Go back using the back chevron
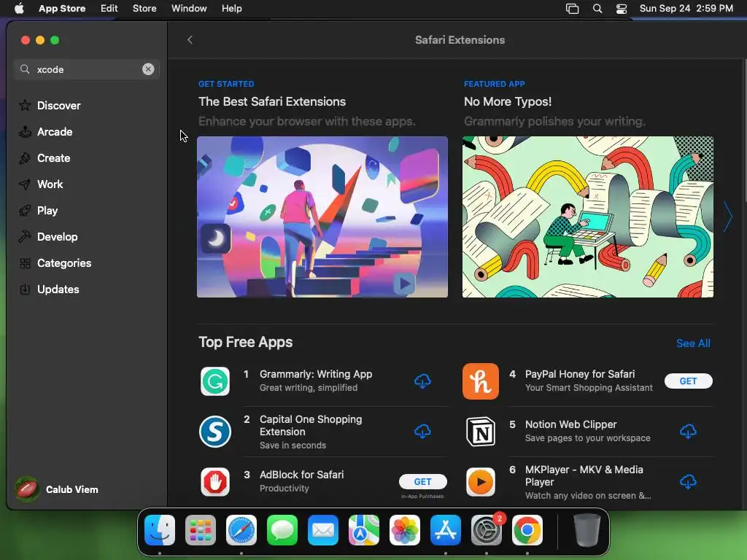The height and width of the screenshot is (560, 747). coord(190,39)
